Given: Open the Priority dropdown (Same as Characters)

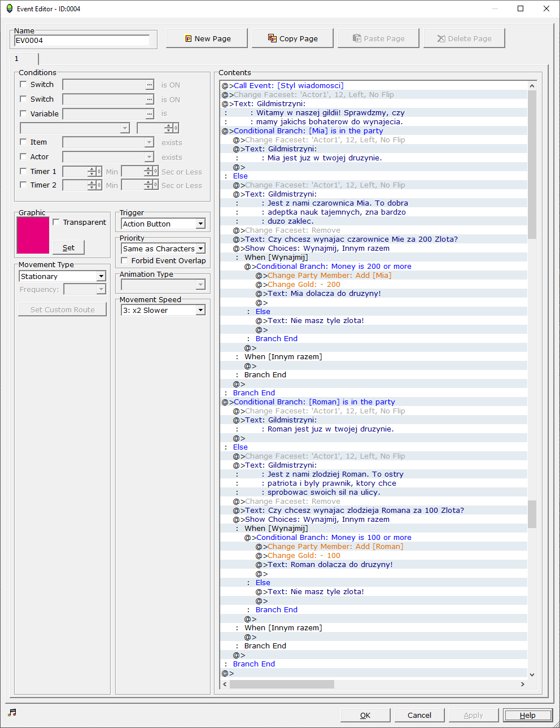Looking at the screenshot, I should (x=163, y=249).
